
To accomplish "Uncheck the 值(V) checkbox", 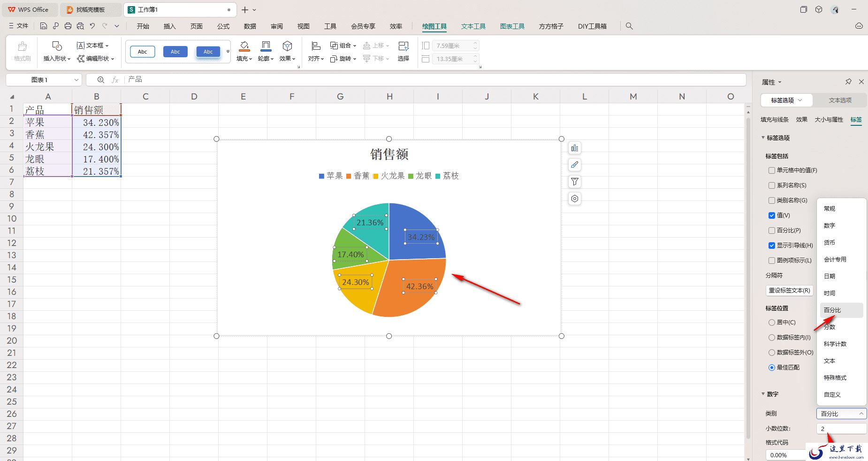I will pos(772,215).
